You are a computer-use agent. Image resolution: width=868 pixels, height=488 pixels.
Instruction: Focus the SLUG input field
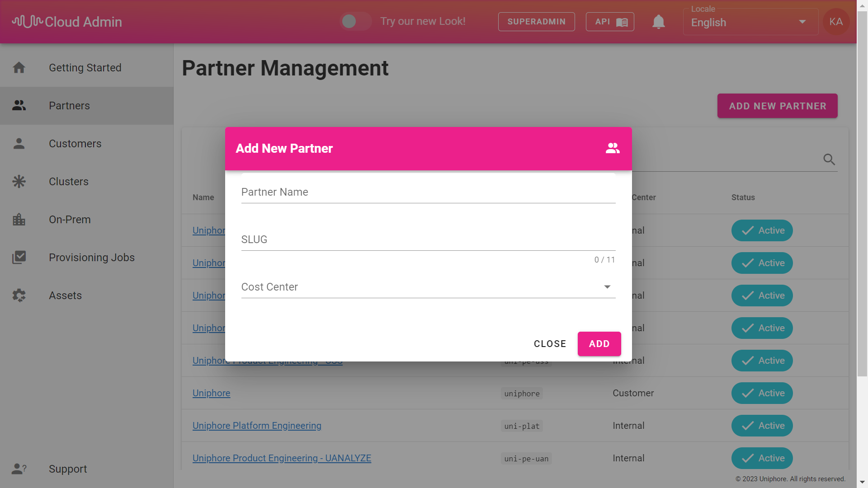[428, 240]
